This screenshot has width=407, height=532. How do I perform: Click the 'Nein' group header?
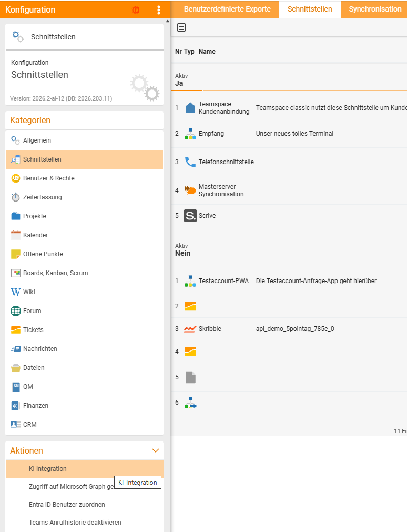pyautogui.click(x=182, y=254)
